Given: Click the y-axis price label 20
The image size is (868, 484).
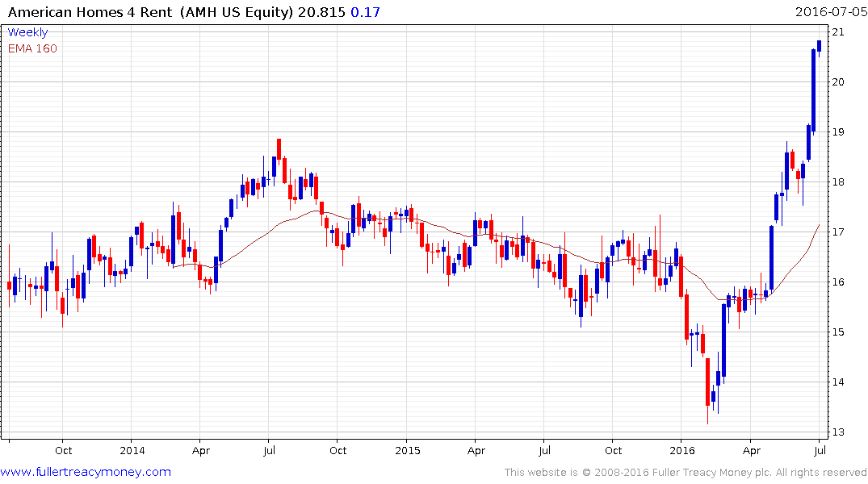Looking at the screenshot, I should 838,81.
